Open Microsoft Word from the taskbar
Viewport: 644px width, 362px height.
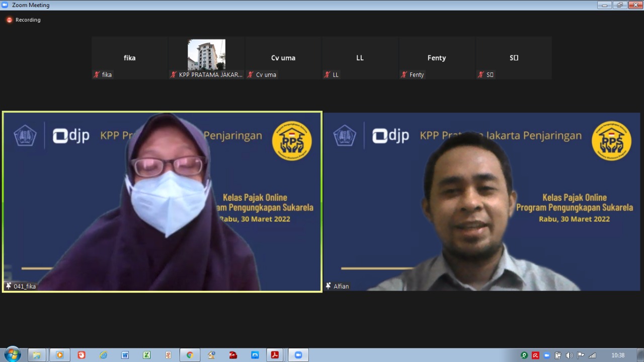point(125,355)
